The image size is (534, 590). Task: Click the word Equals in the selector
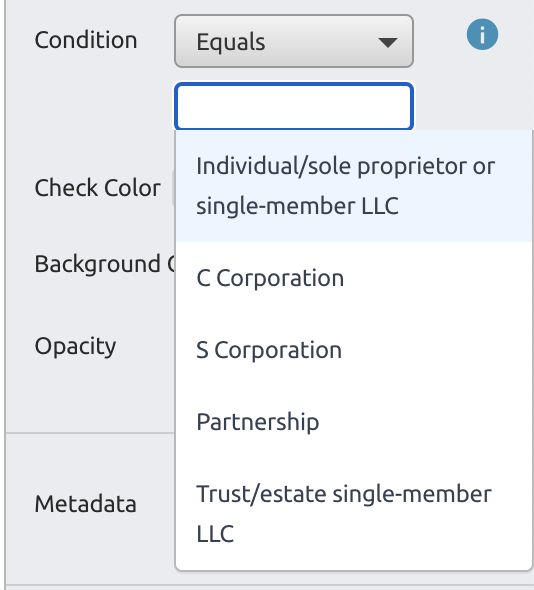coord(231,42)
